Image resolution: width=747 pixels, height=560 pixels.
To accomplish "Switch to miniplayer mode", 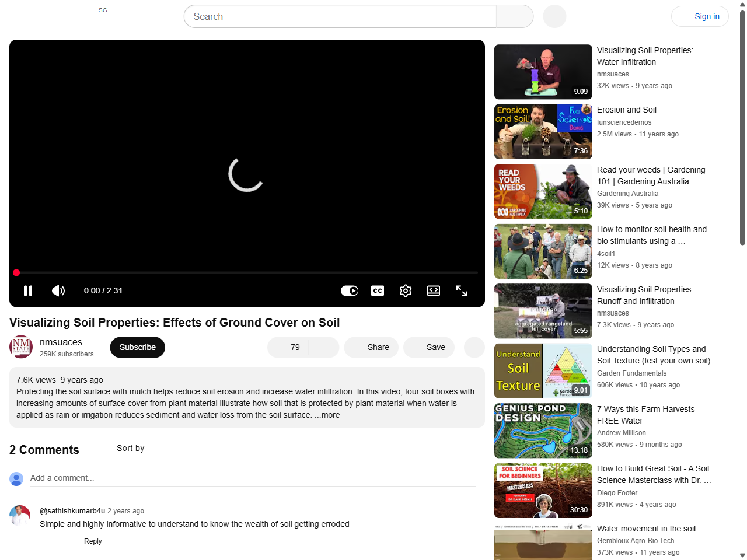I will click(433, 290).
